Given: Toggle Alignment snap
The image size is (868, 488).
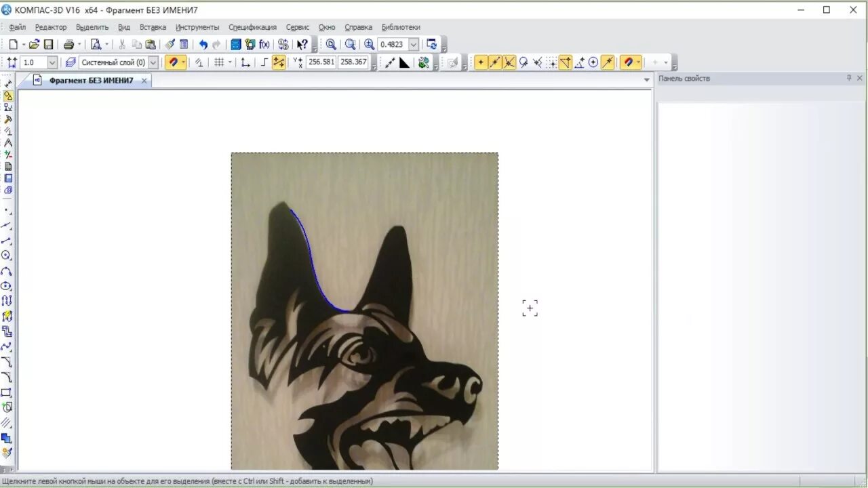Looking at the screenshot, I should pyautogui.click(x=566, y=62).
